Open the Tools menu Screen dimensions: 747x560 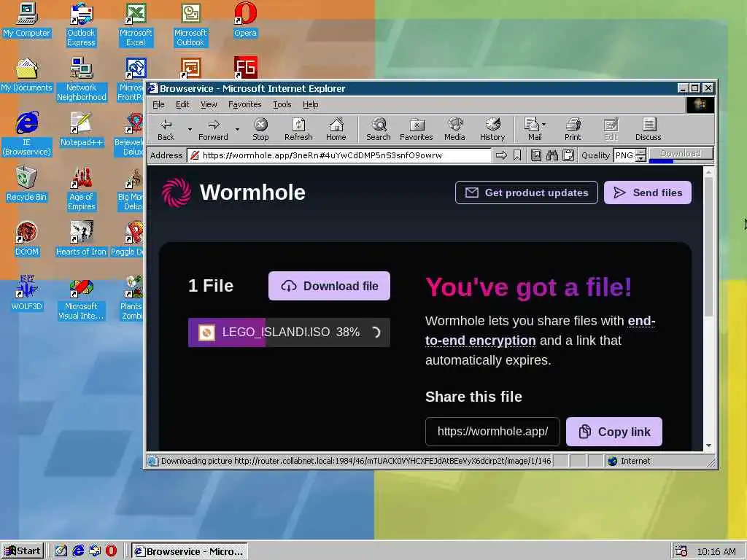[282, 104]
